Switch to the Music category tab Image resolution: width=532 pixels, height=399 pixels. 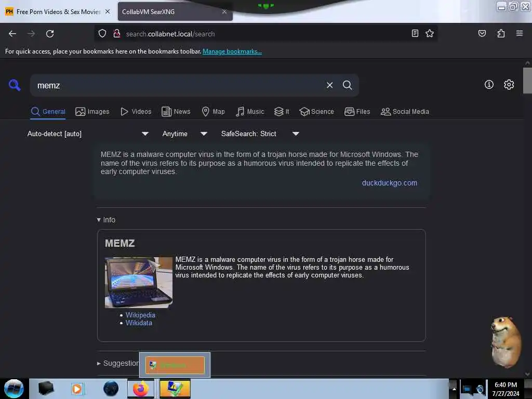click(x=250, y=112)
